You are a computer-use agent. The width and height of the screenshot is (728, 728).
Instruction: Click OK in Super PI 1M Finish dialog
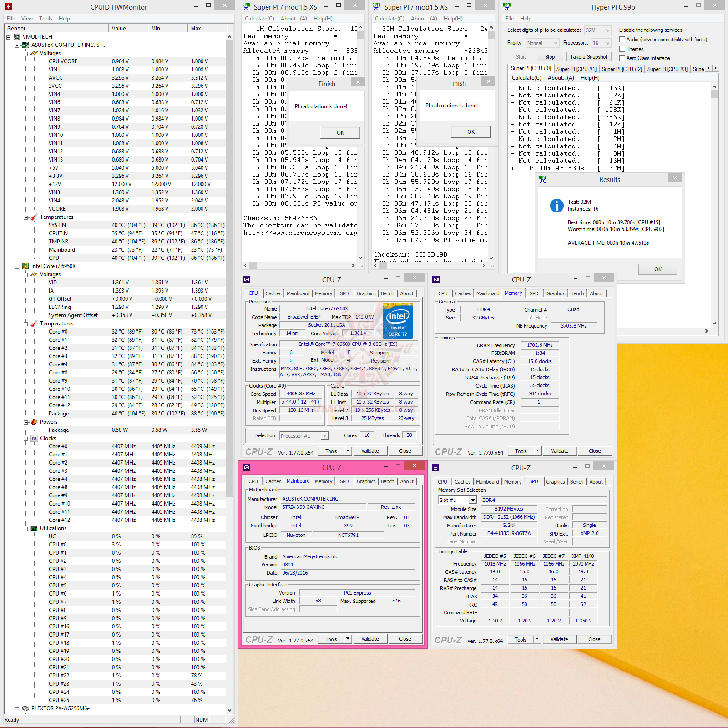pos(340,132)
